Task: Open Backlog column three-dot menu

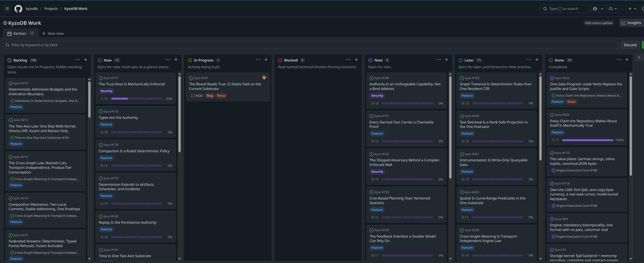Action: pyautogui.click(x=77, y=60)
